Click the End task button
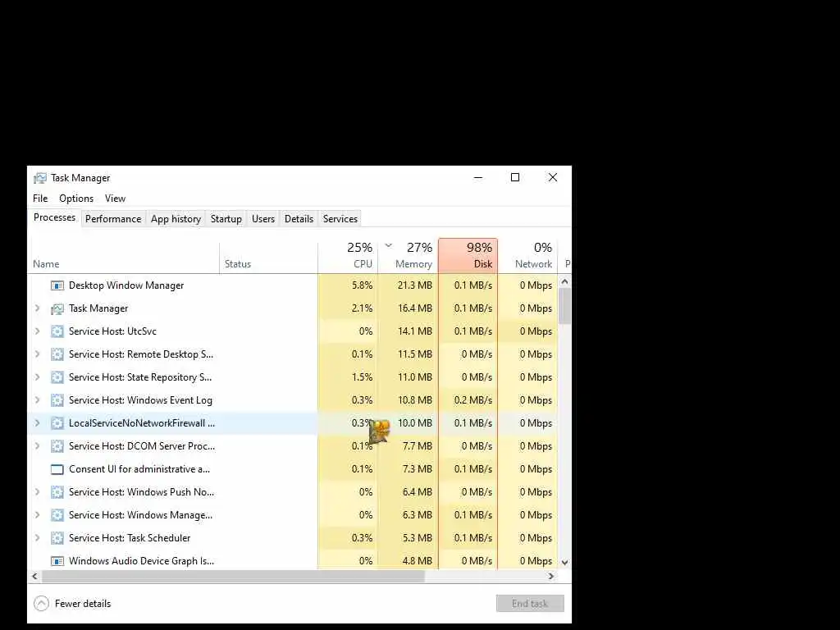 530,604
